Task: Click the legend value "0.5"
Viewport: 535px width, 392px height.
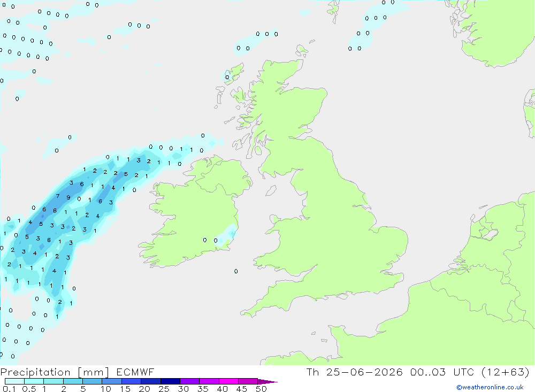Action: (29, 389)
